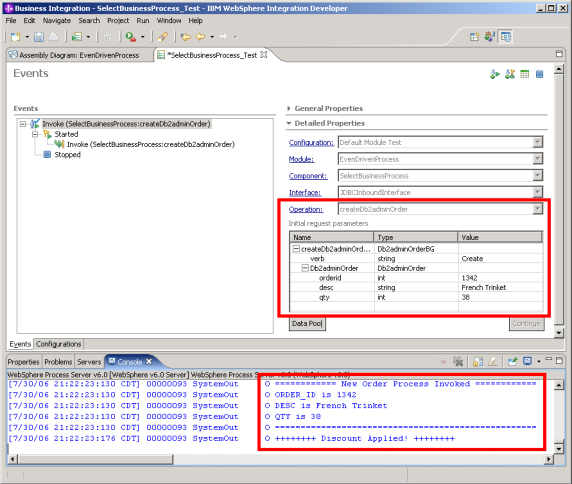Click the table icon in Events header

coord(525,74)
